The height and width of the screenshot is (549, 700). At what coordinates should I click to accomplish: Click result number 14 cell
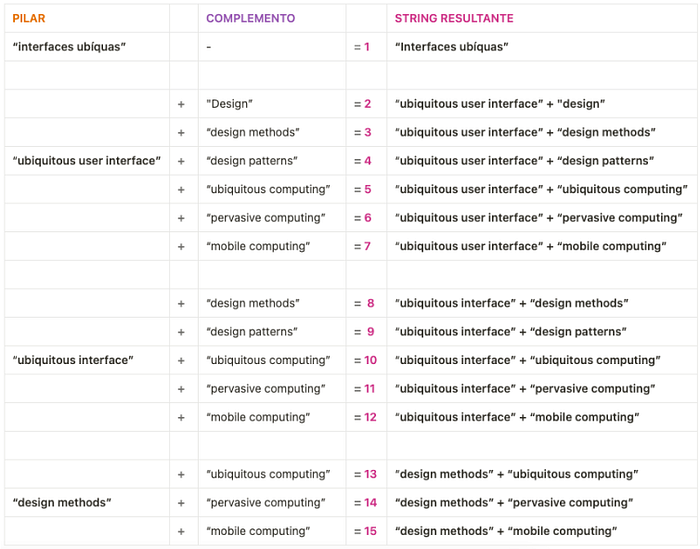[x=366, y=503]
